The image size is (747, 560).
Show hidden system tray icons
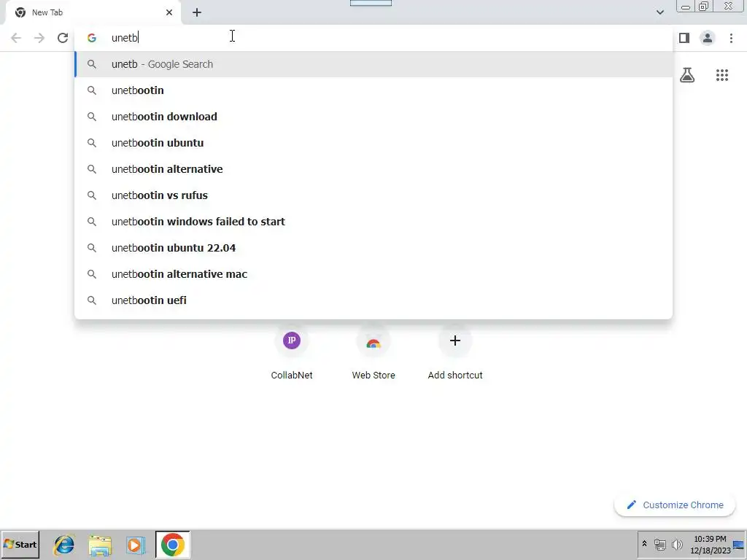[645, 544]
